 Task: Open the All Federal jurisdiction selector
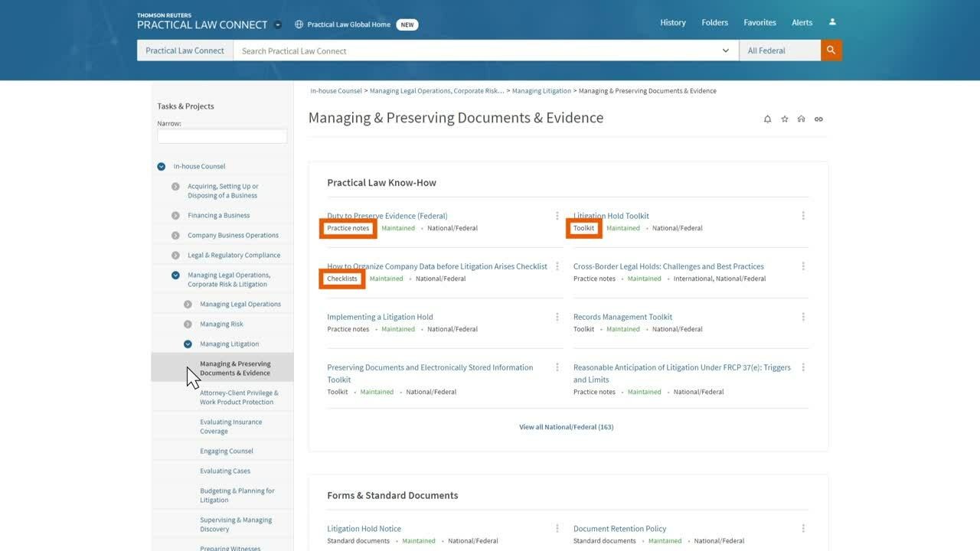click(779, 51)
